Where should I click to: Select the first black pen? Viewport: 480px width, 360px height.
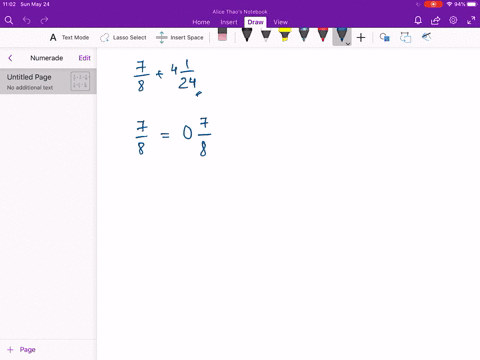[x=247, y=35]
